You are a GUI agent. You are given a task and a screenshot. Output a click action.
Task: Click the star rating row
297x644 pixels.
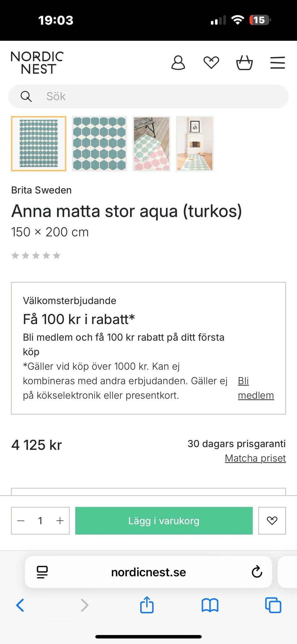coord(36,255)
